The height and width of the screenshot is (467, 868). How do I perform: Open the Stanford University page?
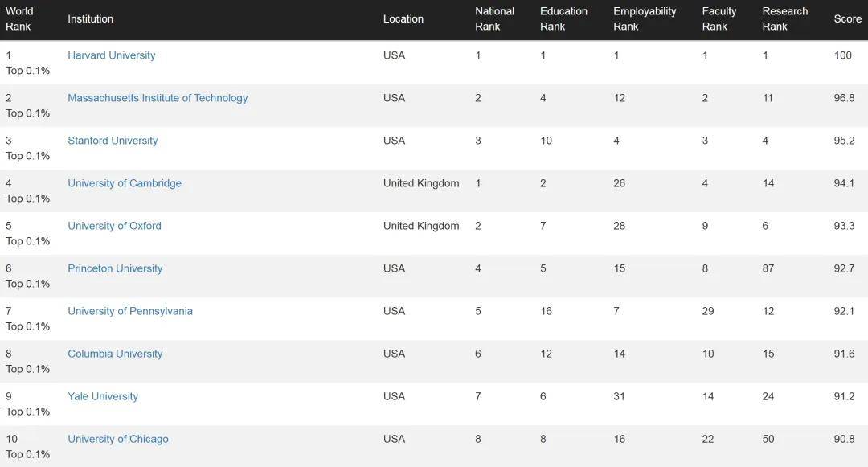point(113,141)
